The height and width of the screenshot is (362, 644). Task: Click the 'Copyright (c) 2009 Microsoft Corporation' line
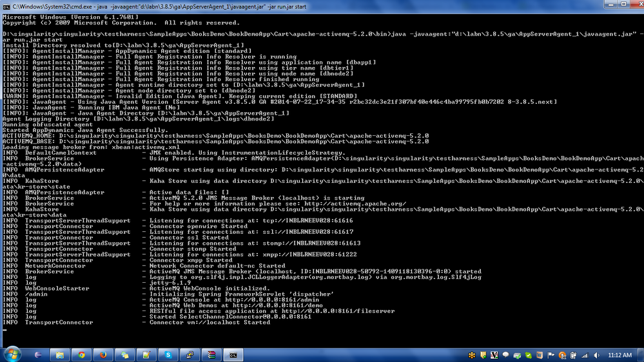[121, 23]
